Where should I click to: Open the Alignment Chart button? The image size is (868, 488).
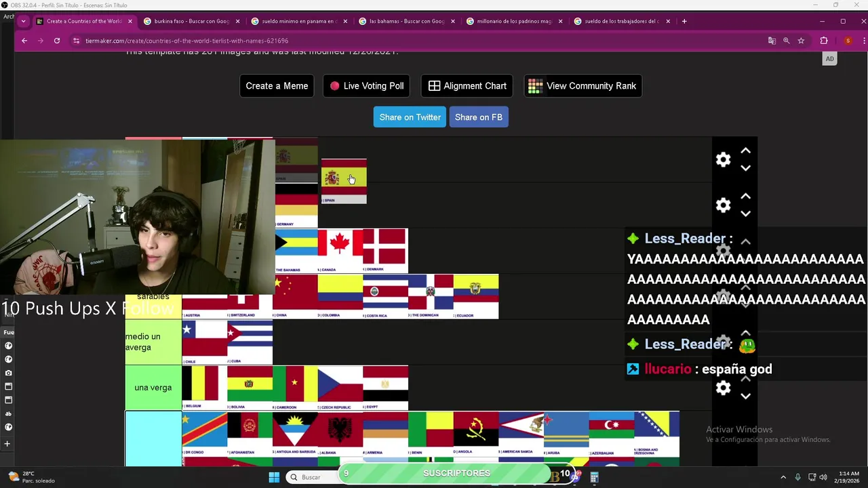[x=467, y=86]
